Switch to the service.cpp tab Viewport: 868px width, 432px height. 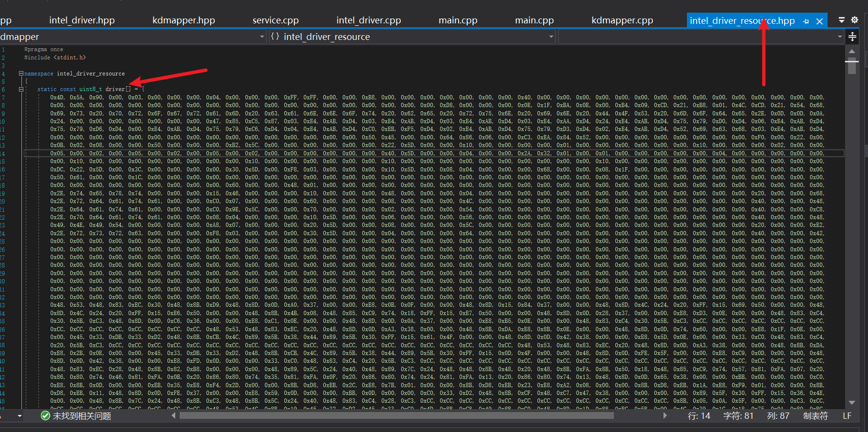tap(275, 20)
